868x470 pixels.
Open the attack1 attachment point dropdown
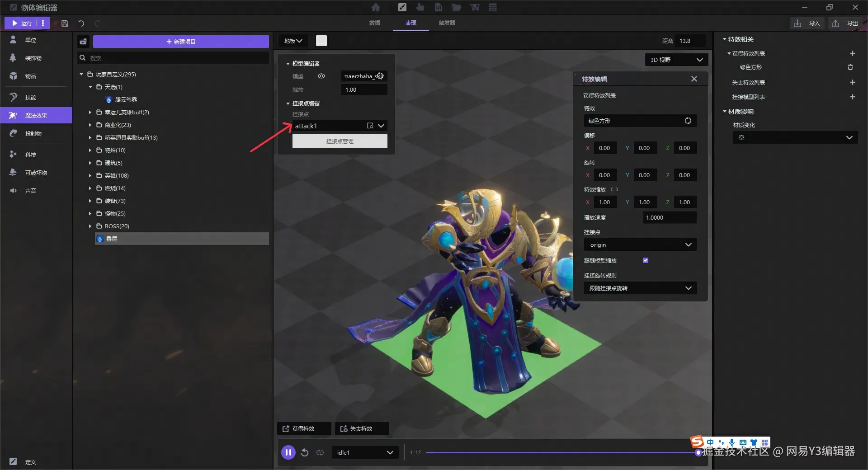pyautogui.click(x=381, y=126)
